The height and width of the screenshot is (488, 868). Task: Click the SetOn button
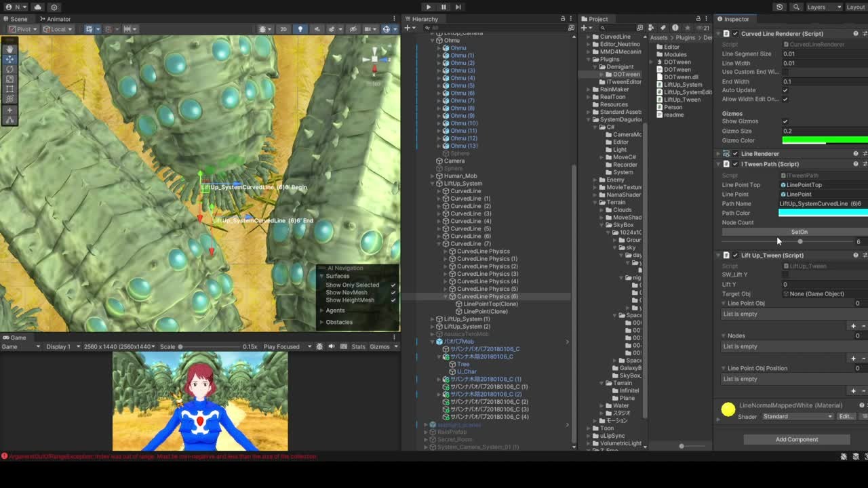pyautogui.click(x=799, y=232)
